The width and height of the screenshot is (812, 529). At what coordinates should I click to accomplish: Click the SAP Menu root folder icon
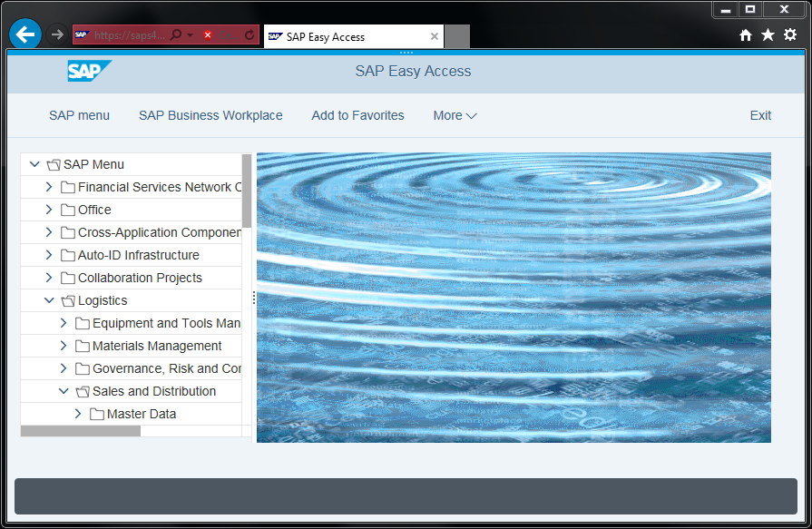54,165
